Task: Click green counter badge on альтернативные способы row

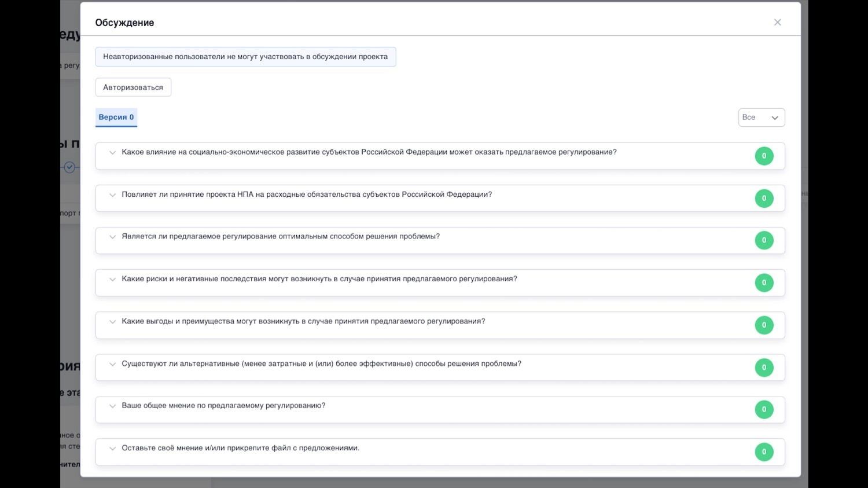Action: (764, 367)
